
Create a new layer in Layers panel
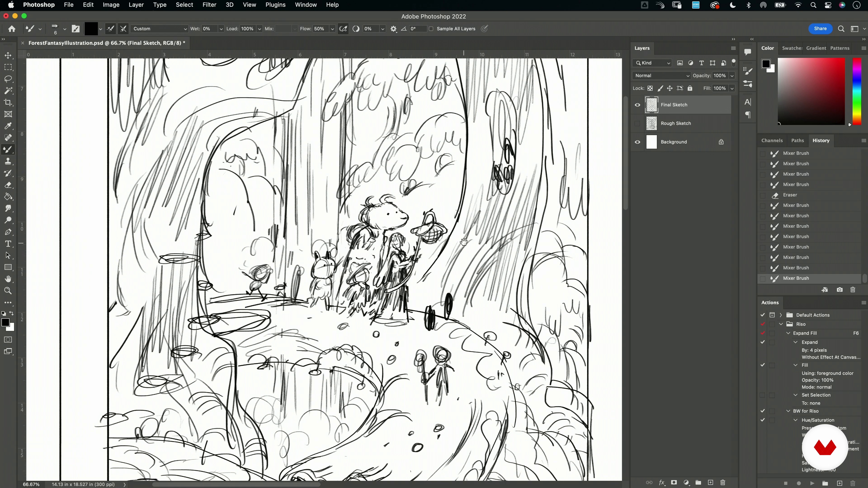tap(711, 483)
